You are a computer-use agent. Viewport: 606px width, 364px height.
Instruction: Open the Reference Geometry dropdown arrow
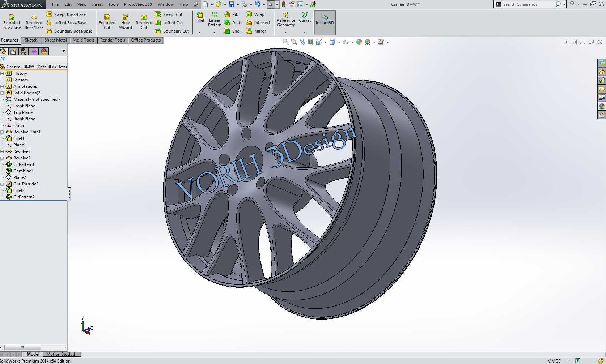[285, 32]
